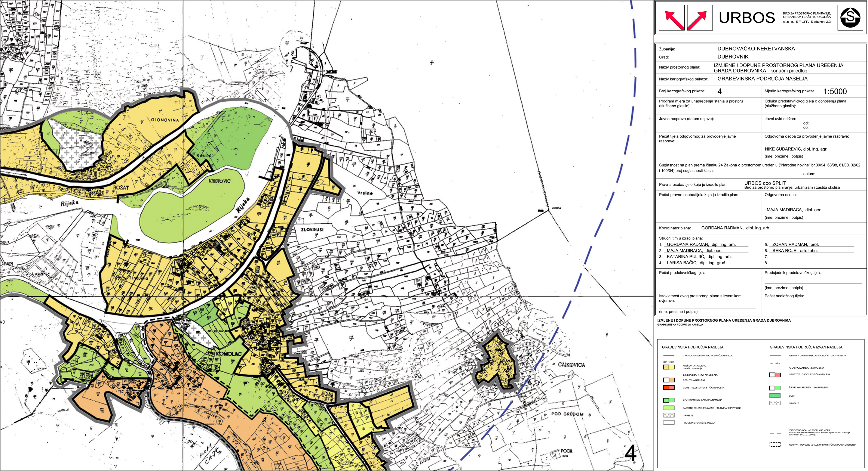Click the ZLOKRUSI place label

point(312,230)
